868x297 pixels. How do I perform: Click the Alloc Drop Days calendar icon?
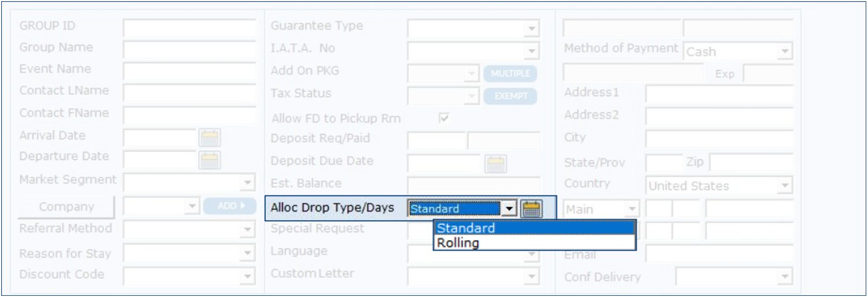(531, 209)
